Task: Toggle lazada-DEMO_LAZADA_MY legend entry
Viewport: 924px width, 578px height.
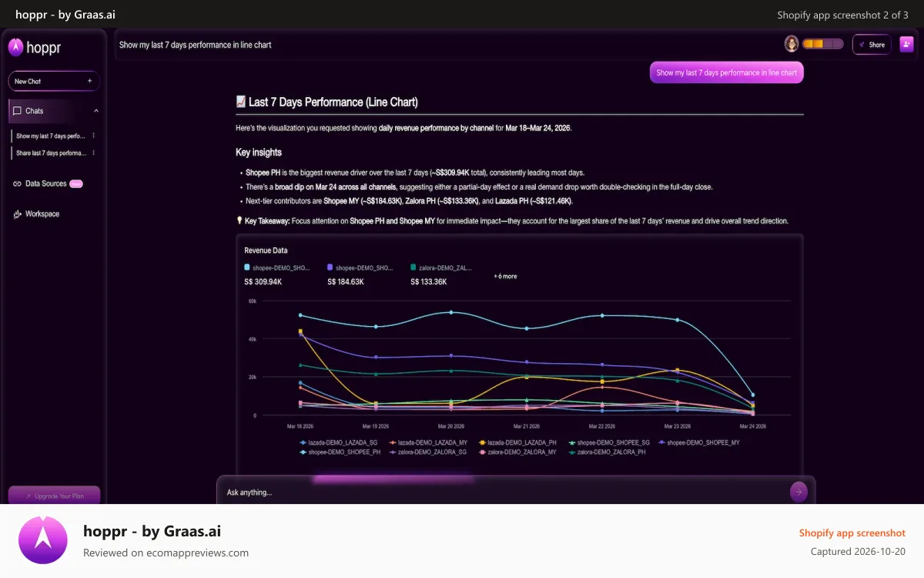Action: click(x=428, y=443)
